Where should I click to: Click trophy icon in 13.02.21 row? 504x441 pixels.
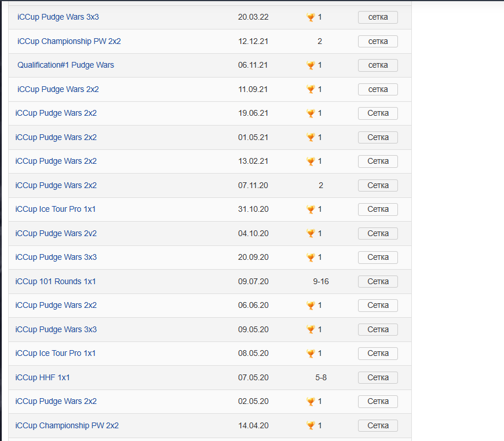coord(311,161)
